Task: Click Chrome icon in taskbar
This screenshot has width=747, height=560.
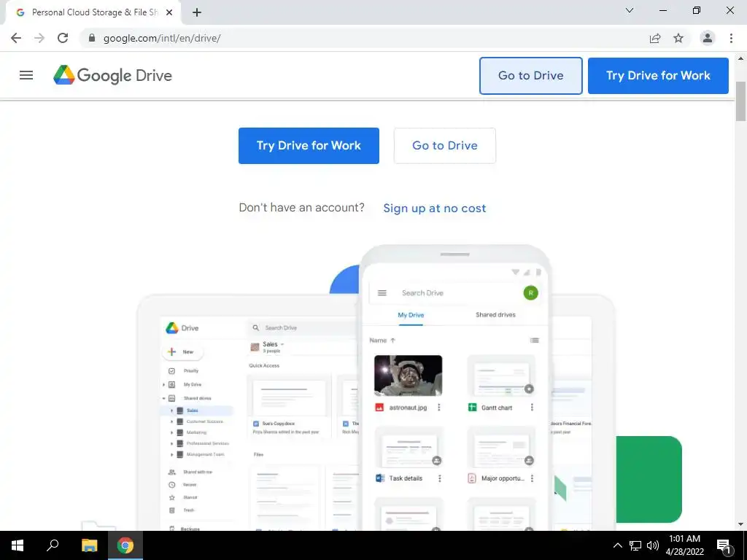Action: [x=125, y=545]
